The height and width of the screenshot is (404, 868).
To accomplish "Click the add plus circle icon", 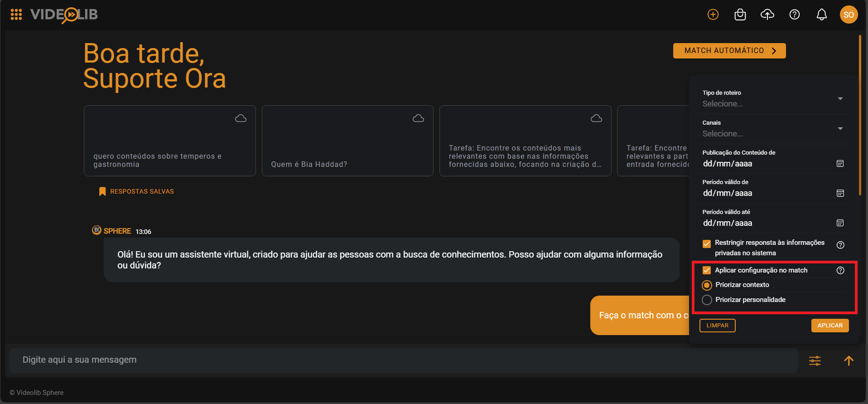I will click(713, 15).
